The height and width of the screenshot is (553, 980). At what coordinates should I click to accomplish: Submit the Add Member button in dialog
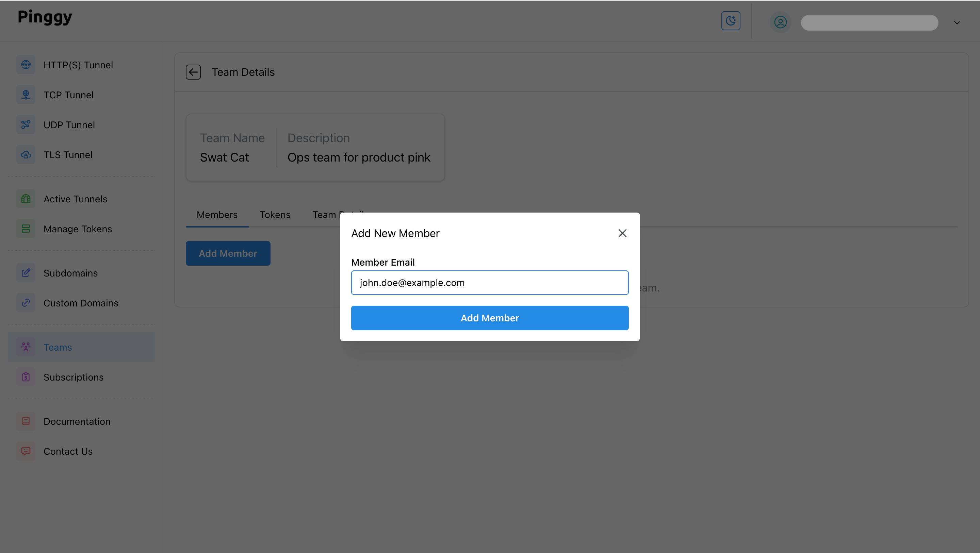pyautogui.click(x=490, y=318)
